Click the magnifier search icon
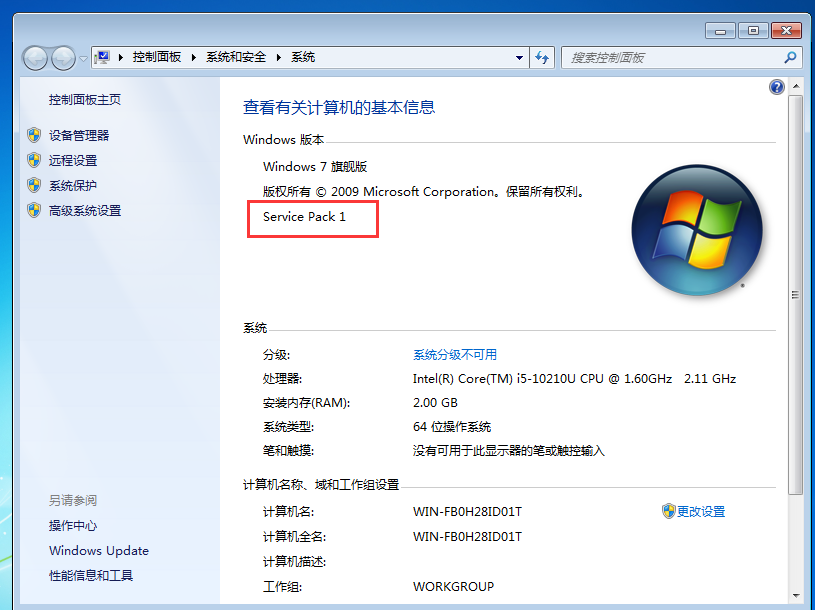 (x=790, y=57)
